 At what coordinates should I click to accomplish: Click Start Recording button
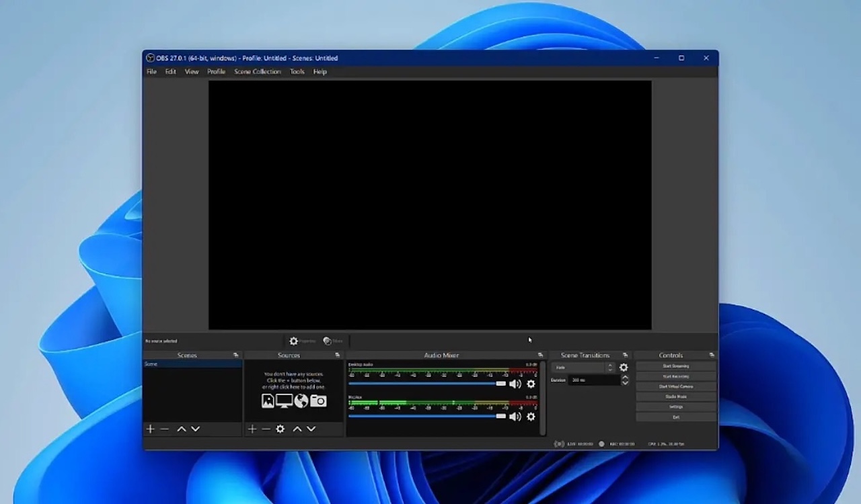click(x=676, y=376)
